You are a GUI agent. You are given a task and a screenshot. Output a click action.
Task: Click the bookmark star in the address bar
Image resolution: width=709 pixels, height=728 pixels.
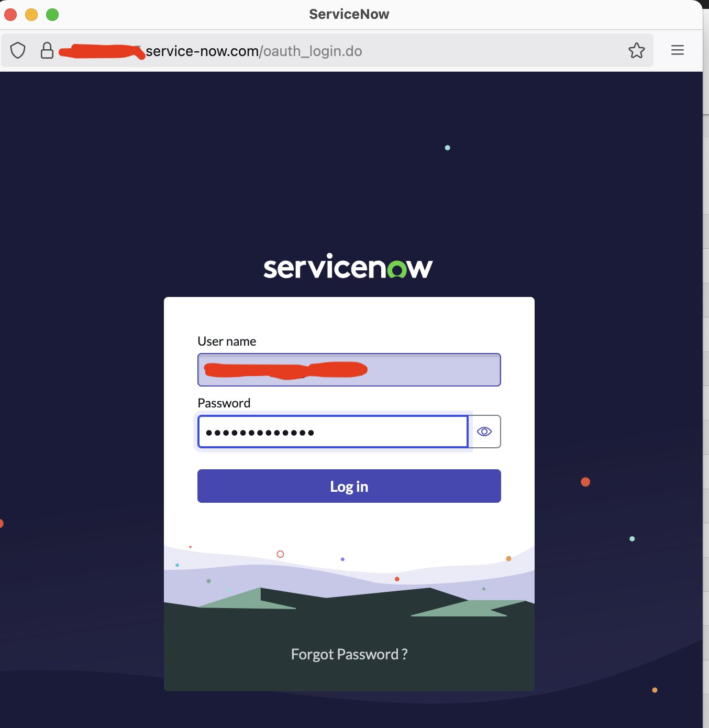tap(637, 50)
